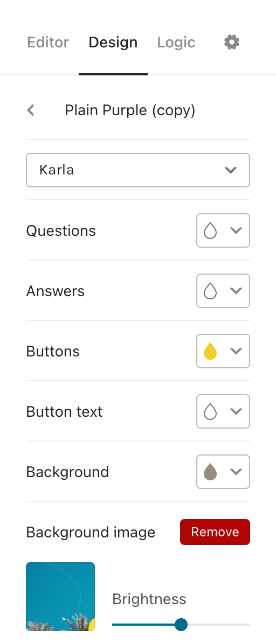Remove the background image

[215, 532]
